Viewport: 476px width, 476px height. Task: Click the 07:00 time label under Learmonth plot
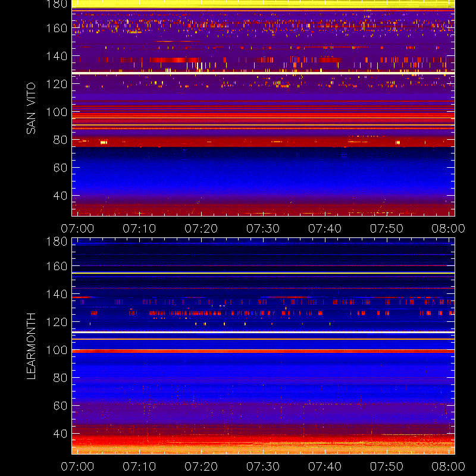(77, 466)
